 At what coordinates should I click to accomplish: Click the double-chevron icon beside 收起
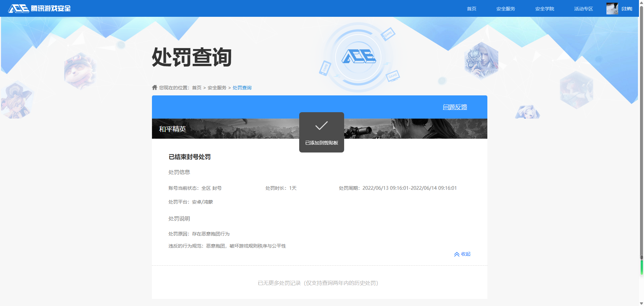[x=457, y=254]
